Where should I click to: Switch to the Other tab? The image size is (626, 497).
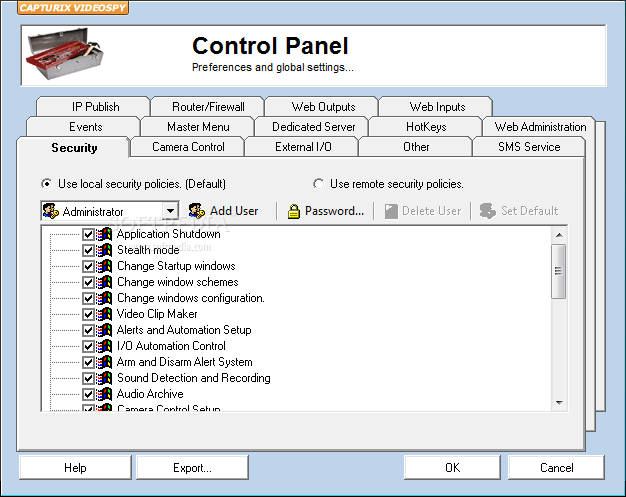416,147
